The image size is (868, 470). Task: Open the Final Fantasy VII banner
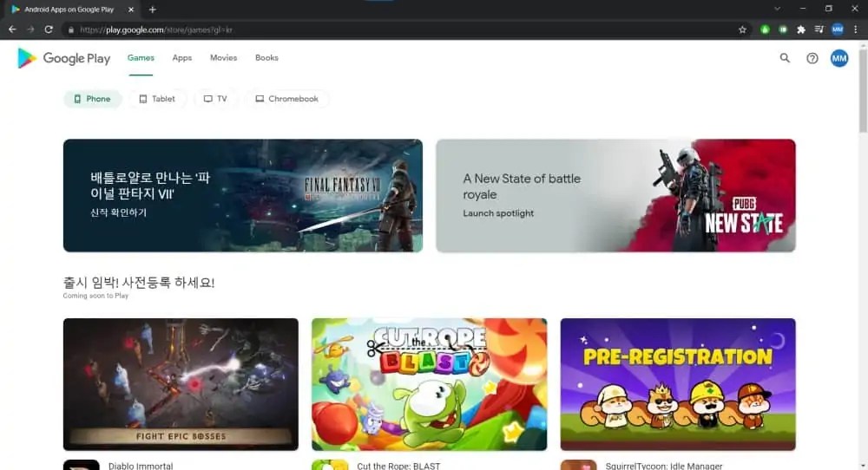coord(243,196)
